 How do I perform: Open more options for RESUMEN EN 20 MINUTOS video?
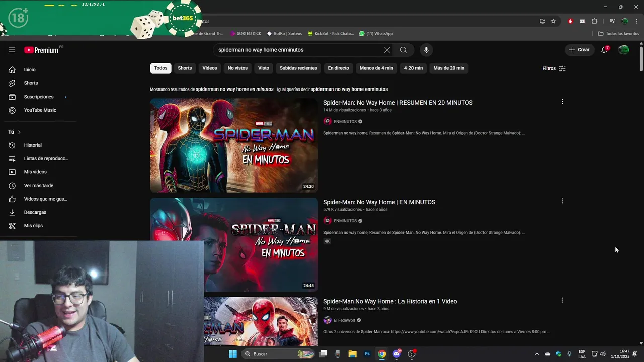(x=562, y=102)
